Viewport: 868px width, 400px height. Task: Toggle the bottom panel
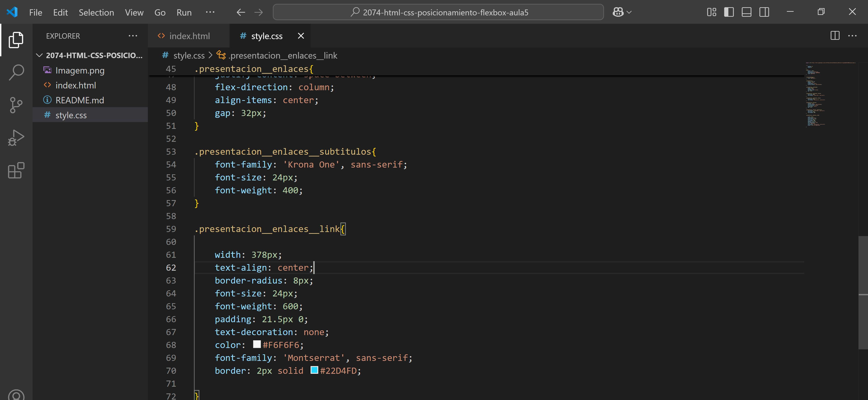pyautogui.click(x=746, y=12)
